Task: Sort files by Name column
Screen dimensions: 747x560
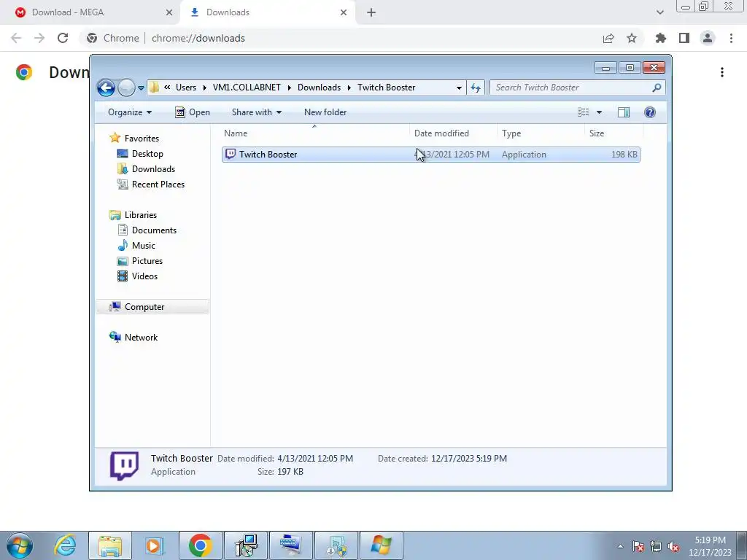Action: [x=314, y=133]
